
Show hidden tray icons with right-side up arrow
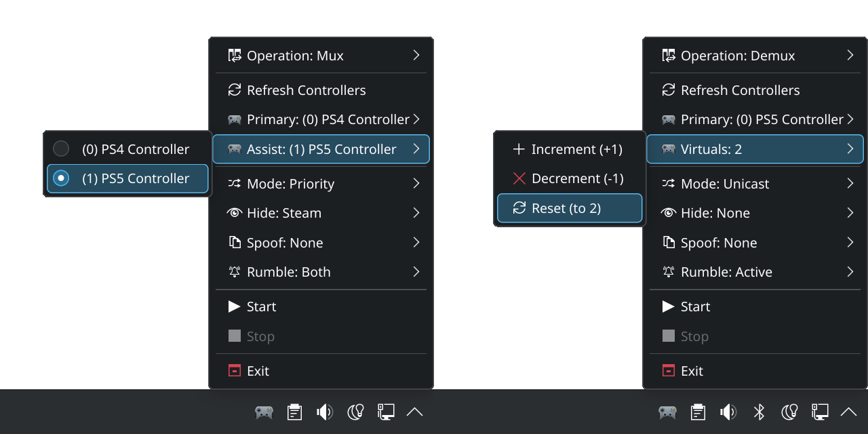point(848,412)
